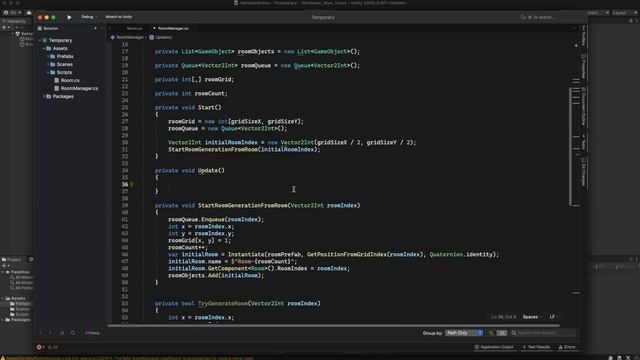
Task: Open the Unity Project tab
Action: (11, 260)
